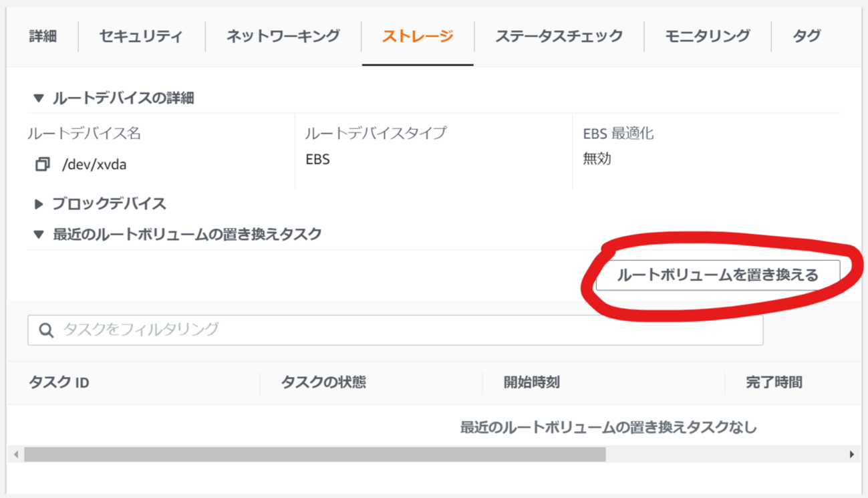Focus the タスクをフィルタリング search field
868x498 pixels.
click(395, 330)
